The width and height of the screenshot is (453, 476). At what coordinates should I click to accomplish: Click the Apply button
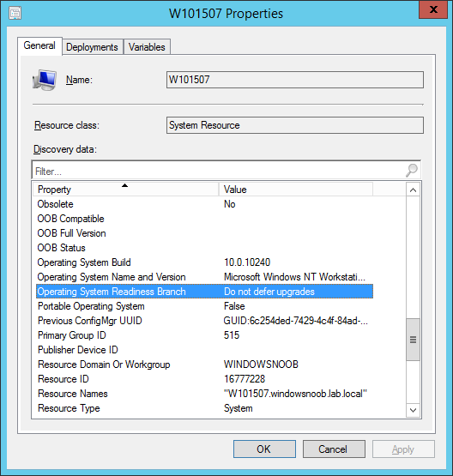click(403, 449)
